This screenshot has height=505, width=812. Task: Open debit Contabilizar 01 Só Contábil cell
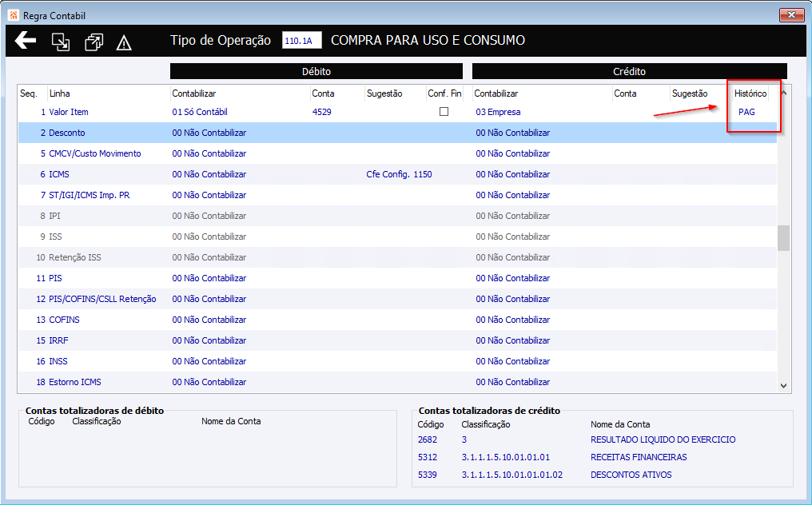click(199, 112)
